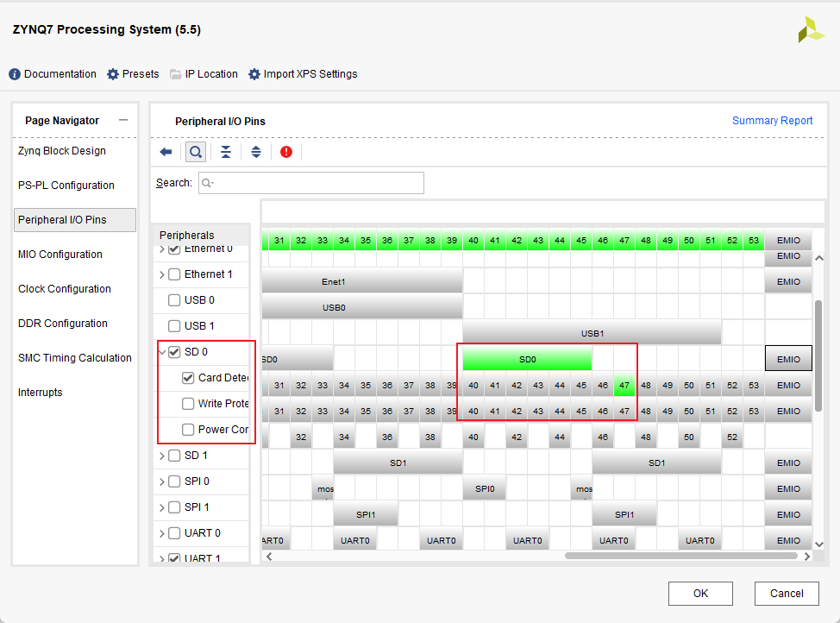
Task: Expand the Ethernet 1 tree node
Action: point(161,274)
